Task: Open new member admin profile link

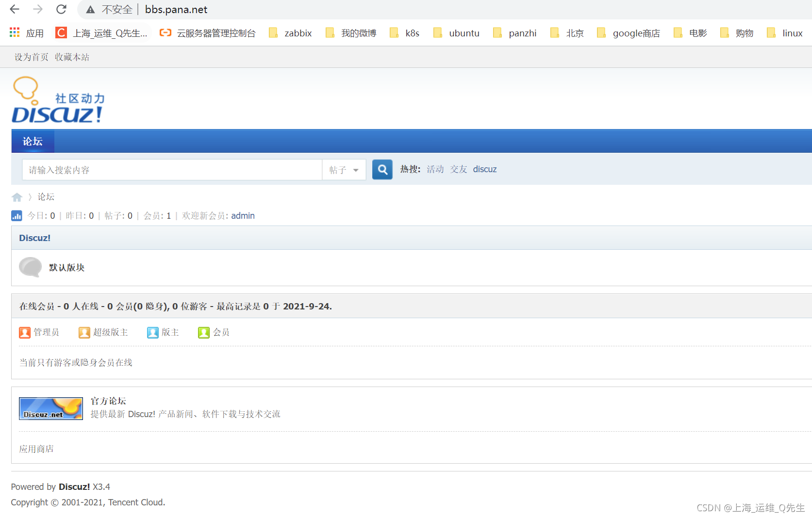Action: [243, 216]
